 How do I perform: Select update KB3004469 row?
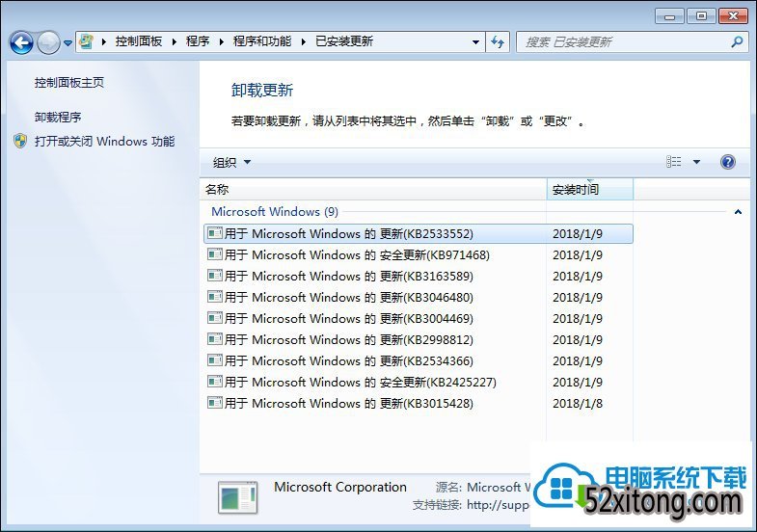[x=419, y=319]
